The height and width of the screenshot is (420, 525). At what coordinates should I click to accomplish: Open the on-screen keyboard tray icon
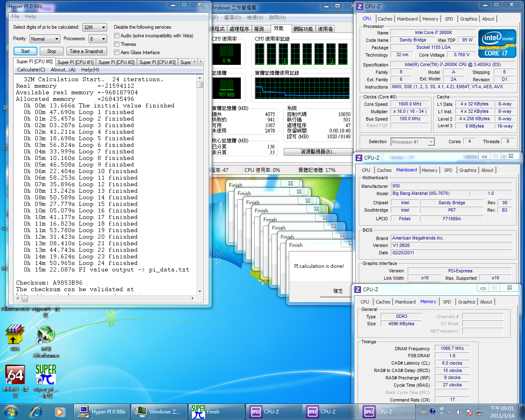click(423, 411)
